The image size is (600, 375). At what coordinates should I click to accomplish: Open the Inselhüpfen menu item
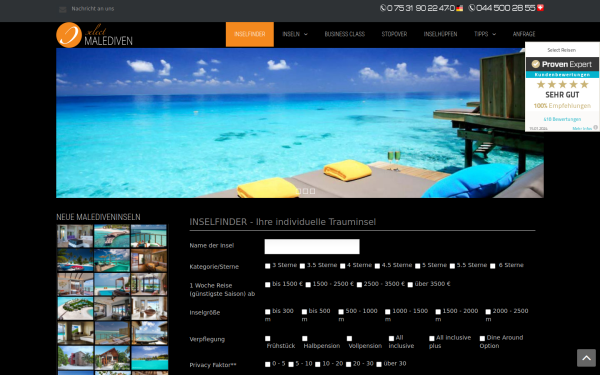click(440, 34)
